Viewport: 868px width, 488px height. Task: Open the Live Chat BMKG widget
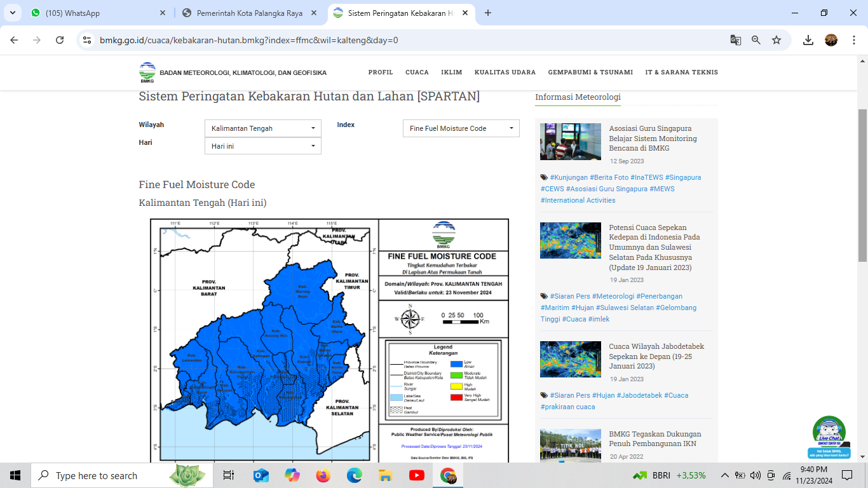coord(829,437)
